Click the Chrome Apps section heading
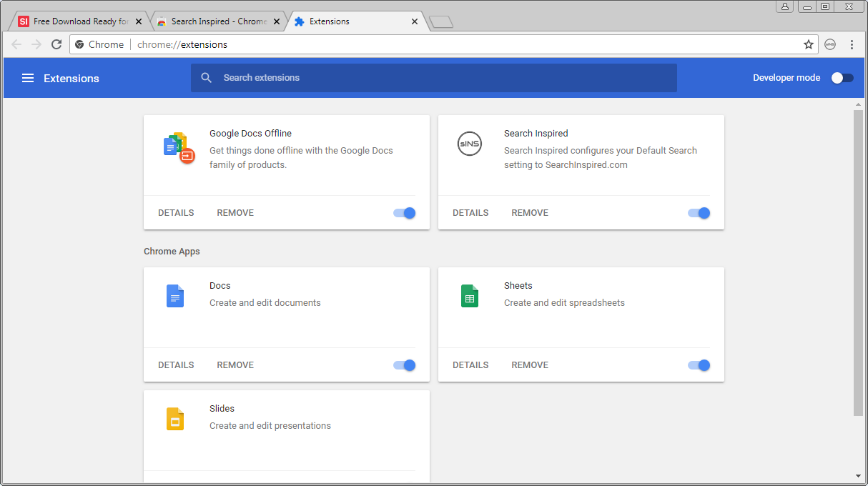868x486 pixels. tap(172, 252)
